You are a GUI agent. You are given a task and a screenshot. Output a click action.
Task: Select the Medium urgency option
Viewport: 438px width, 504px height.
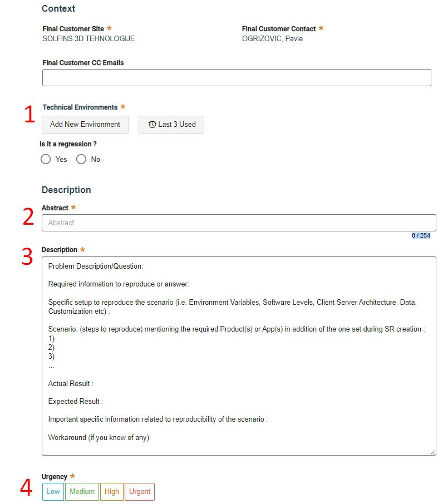tap(81, 492)
